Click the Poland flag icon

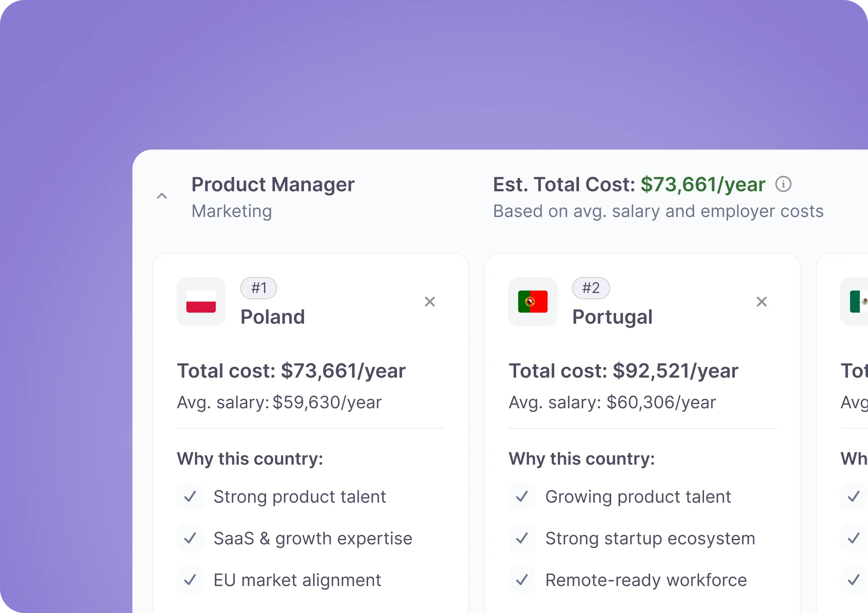(201, 302)
